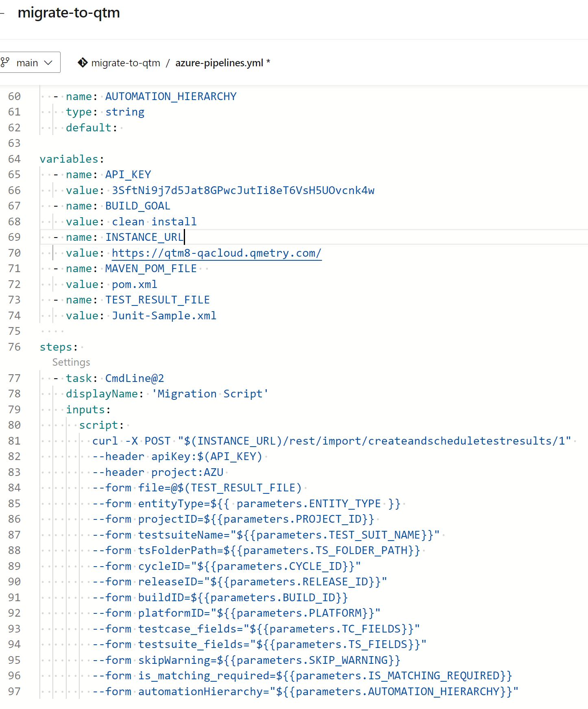Image resolution: width=588 pixels, height=709 pixels.
Task: Click the AUTOMATION_HIERARCHY parameter name on line 60
Action: [x=171, y=96]
